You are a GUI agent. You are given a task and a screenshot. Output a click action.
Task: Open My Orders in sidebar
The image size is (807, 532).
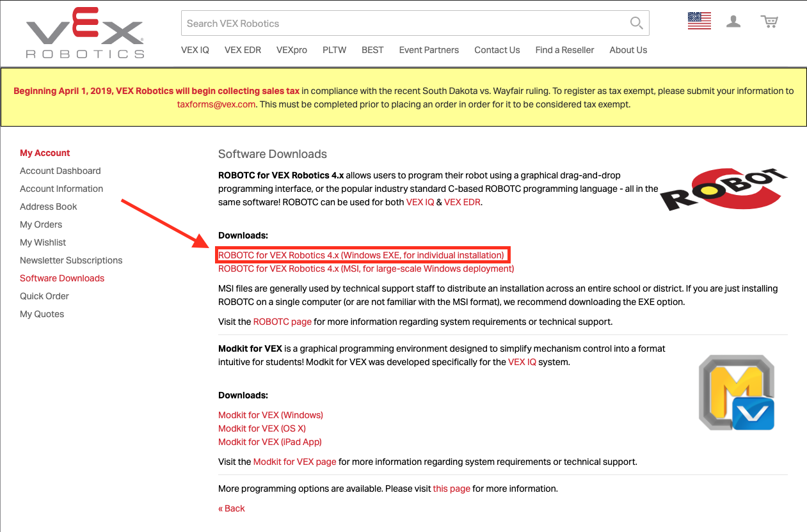pyautogui.click(x=41, y=224)
